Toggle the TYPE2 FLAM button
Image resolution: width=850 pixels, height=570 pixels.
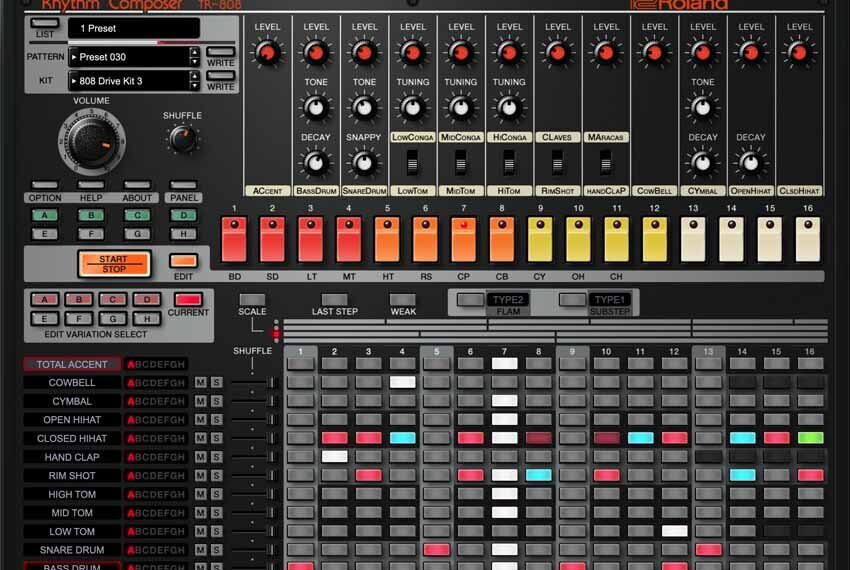[471, 299]
